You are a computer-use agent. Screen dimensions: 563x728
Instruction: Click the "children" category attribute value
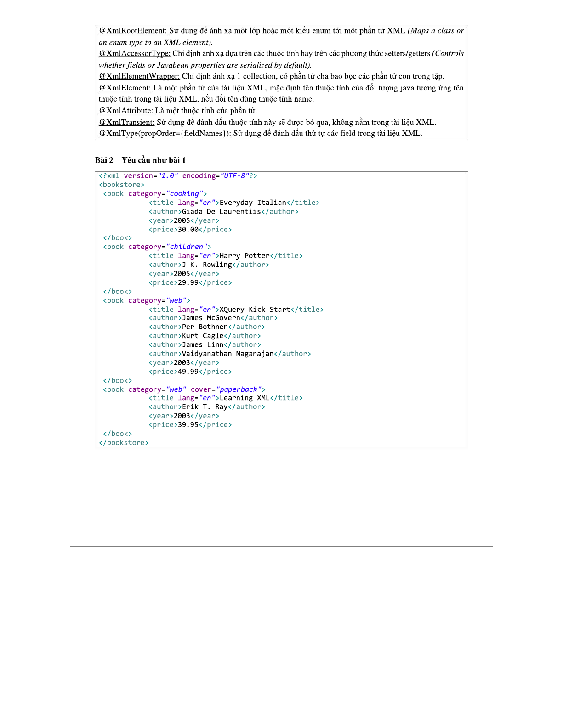point(187,247)
